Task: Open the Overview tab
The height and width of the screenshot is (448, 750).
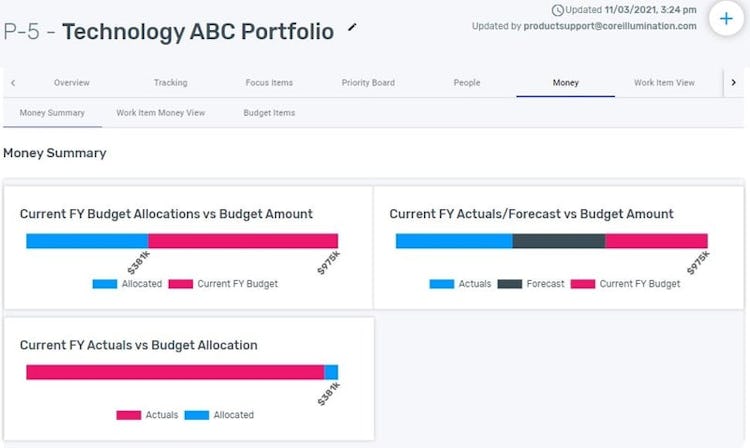Action: [x=71, y=83]
